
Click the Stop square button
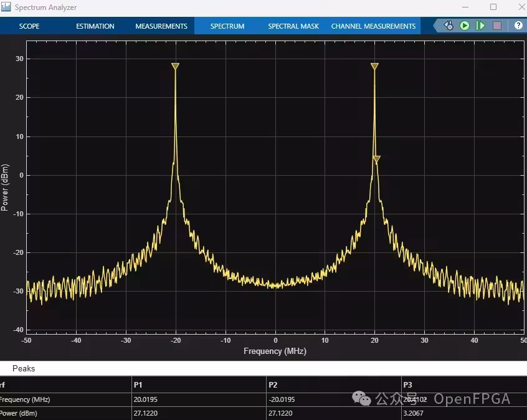pos(497,26)
